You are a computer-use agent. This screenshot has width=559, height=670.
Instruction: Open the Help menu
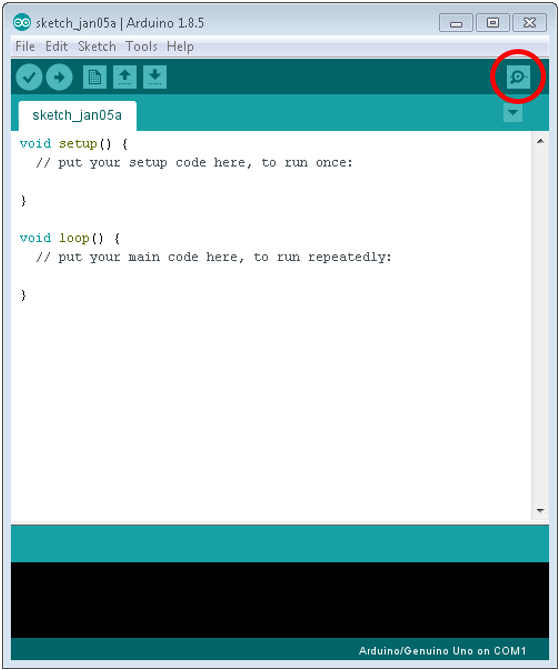pyautogui.click(x=180, y=46)
